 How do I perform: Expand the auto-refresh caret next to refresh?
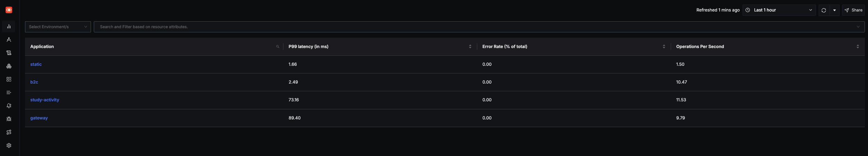coord(834,10)
